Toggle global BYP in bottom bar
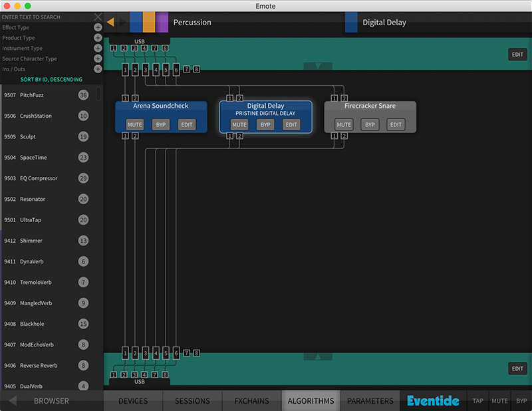532x411 pixels. [x=521, y=401]
